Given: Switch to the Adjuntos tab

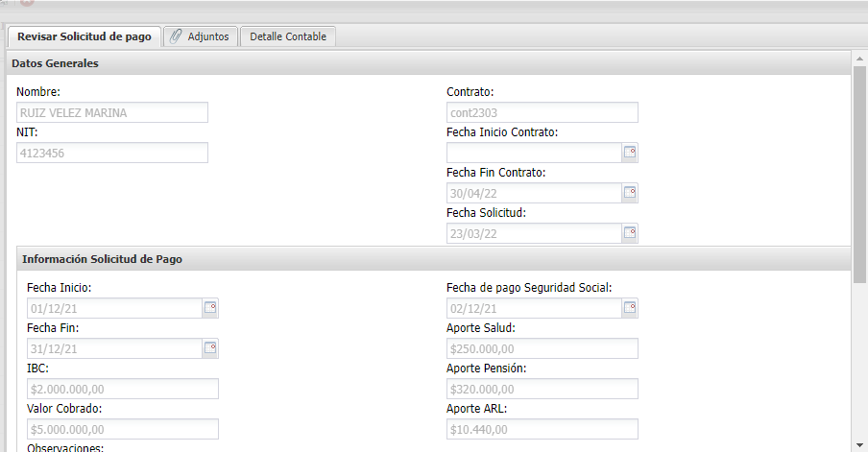Looking at the screenshot, I should tap(207, 36).
